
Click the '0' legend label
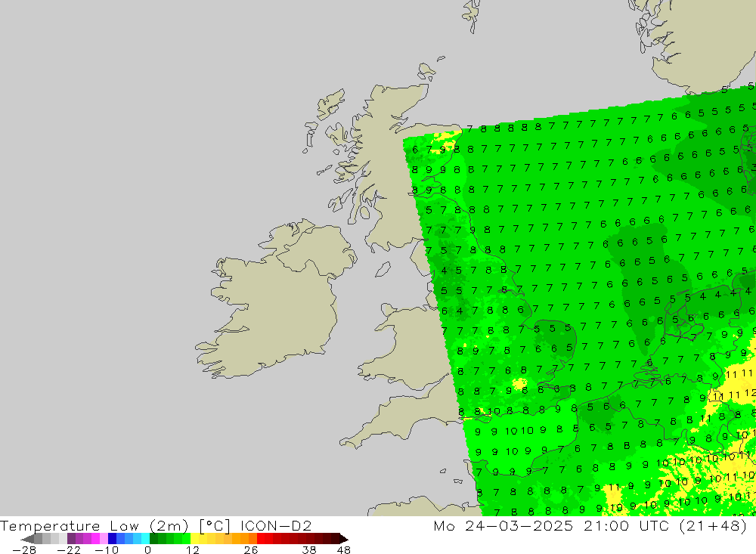pos(147,550)
